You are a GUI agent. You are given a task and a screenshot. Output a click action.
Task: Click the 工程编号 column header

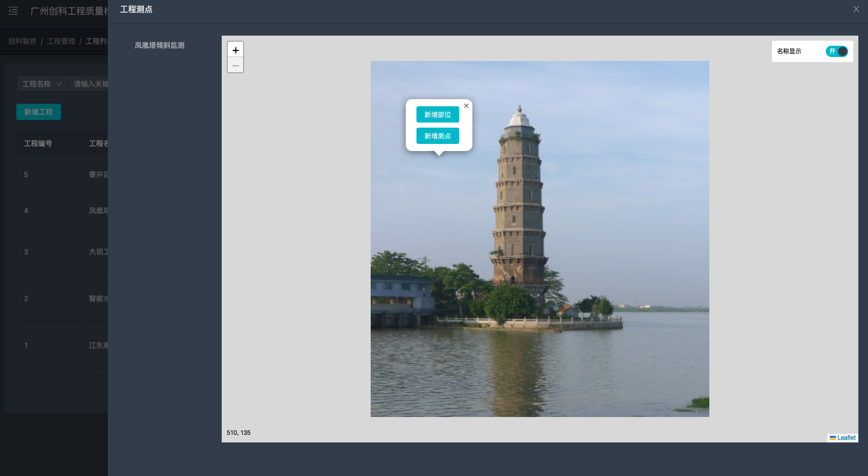pos(38,143)
